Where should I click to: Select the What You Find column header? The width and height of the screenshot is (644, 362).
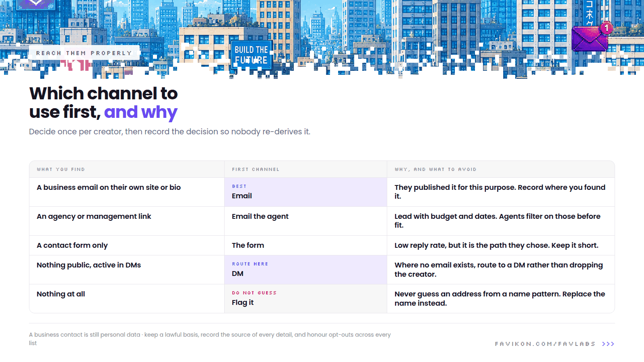pos(61,169)
